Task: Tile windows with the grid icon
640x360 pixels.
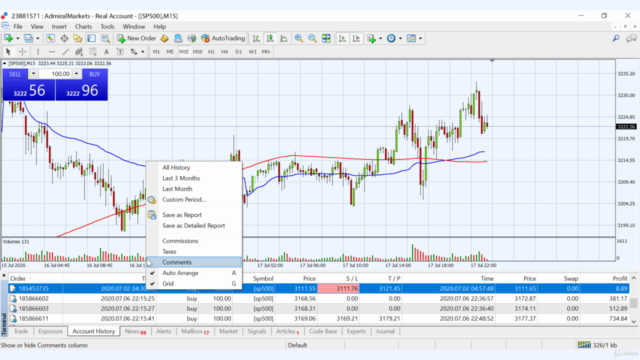Action: click(326, 38)
